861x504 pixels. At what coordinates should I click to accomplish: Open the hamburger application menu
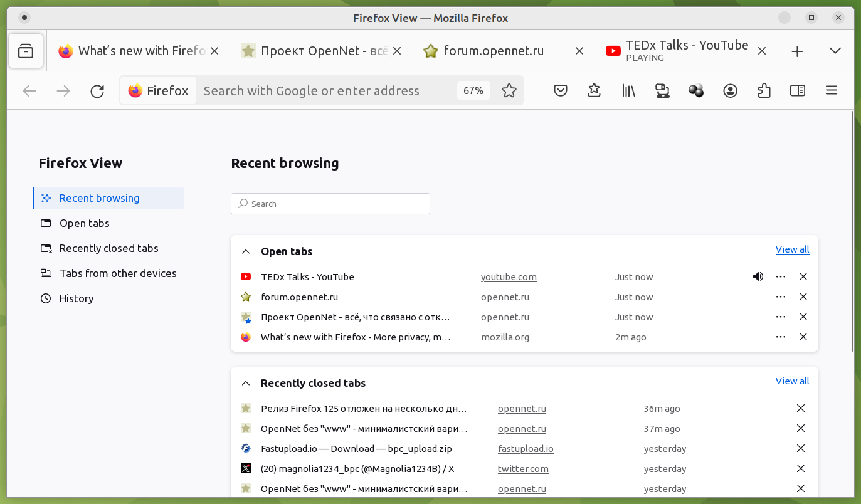832,91
